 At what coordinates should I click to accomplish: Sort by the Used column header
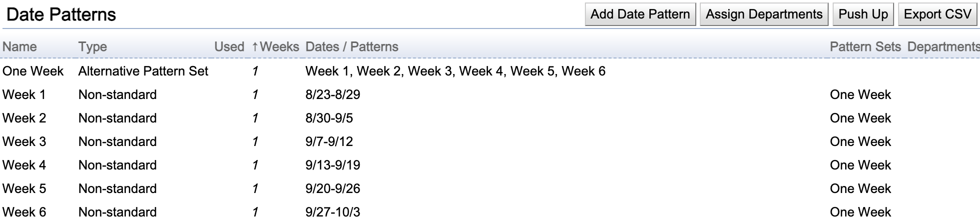coord(229,46)
